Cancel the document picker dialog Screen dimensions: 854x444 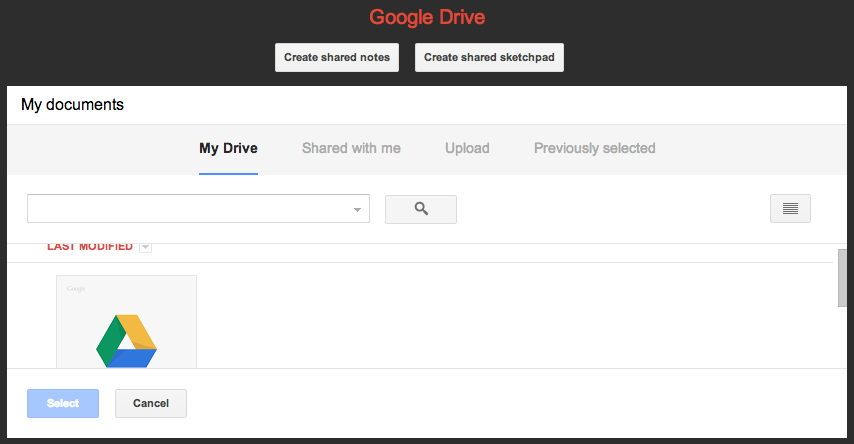click(x=151, y=403)
